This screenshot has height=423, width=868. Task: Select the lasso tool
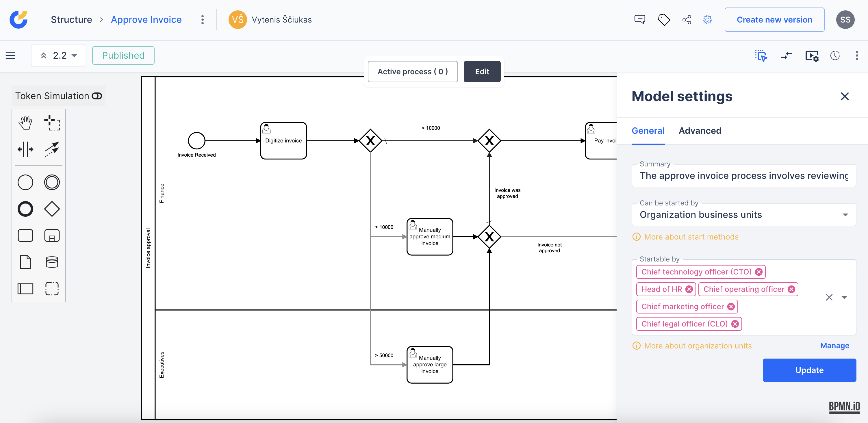pyautogui.click(x=52, y=123)
